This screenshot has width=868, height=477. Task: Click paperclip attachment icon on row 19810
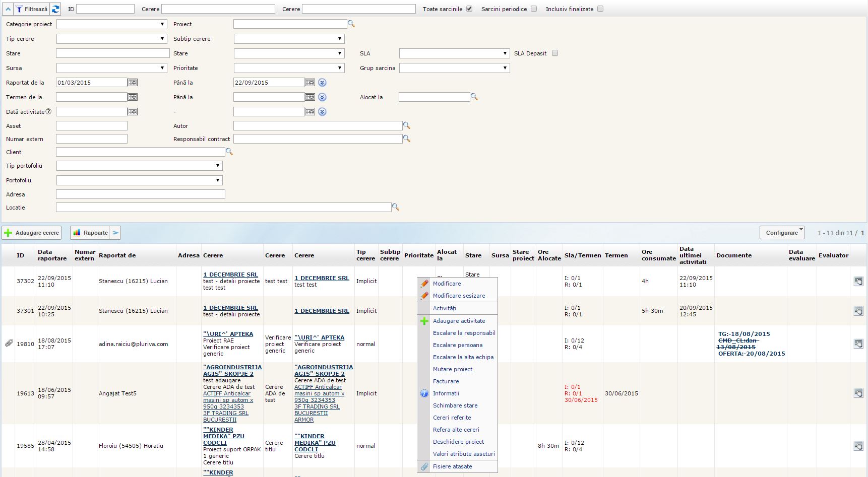point(9,344)
